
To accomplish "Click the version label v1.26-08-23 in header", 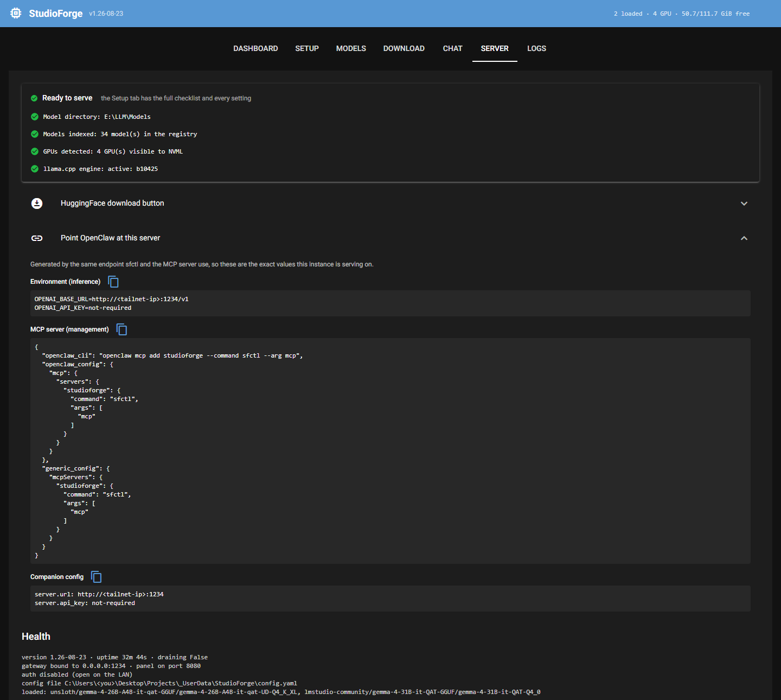I will pos(106,14).
